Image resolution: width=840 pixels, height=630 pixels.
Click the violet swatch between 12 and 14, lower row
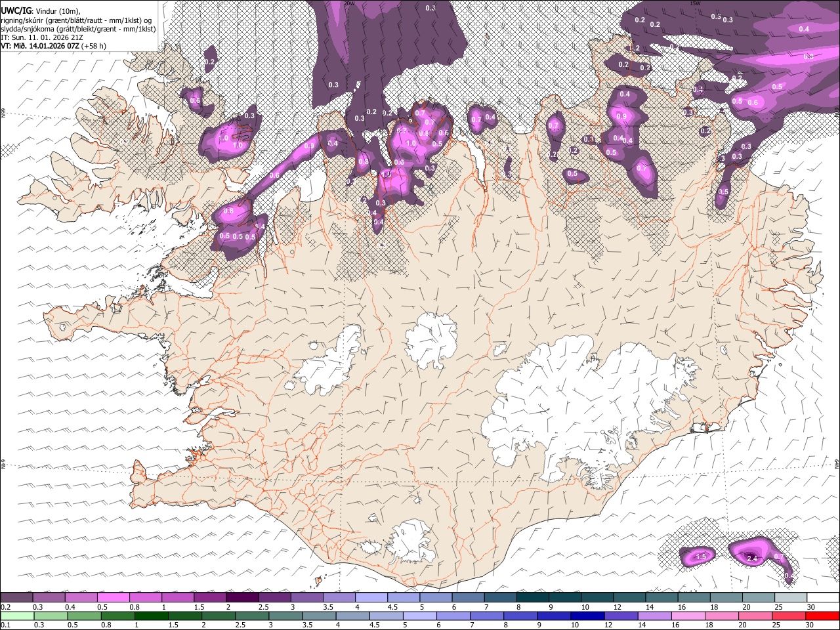pyautogui.click(x=621, y=616)
